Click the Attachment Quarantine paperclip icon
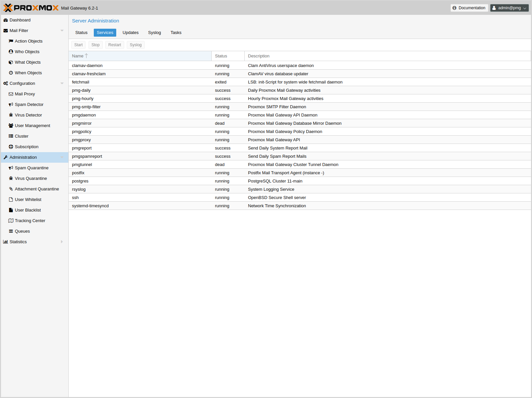Viewport: 532px width, 398px height. 11,189
